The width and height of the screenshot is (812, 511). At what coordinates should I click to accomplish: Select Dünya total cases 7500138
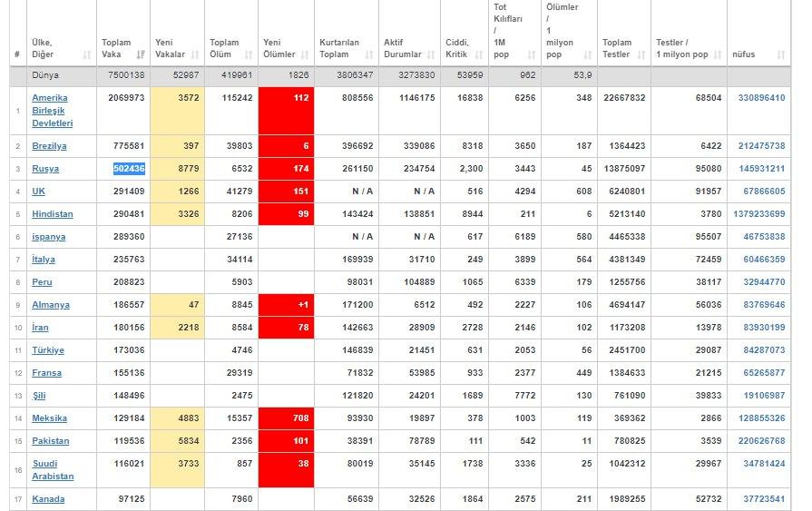pyautogui.click(x=126, y=75)
